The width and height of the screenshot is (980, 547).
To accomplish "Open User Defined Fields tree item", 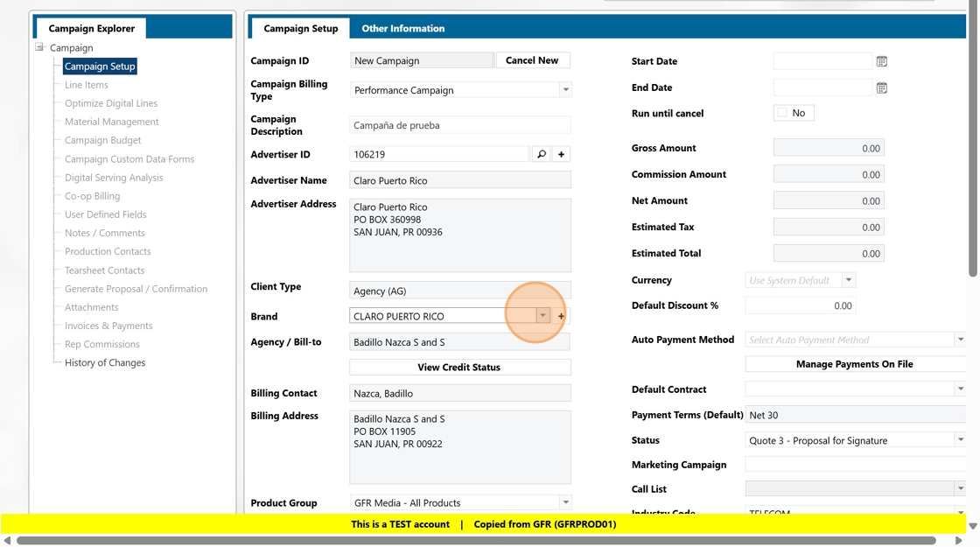I will (106, 214).
